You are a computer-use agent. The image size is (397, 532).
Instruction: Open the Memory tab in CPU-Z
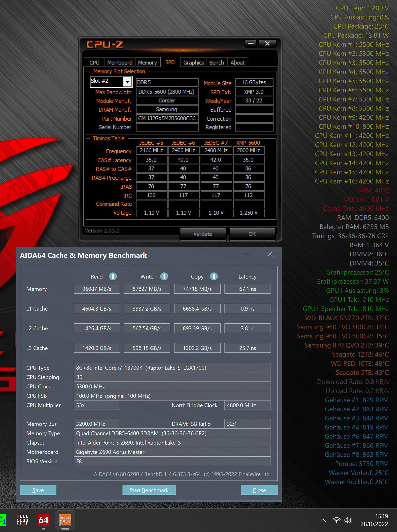(x=147, y=63)
